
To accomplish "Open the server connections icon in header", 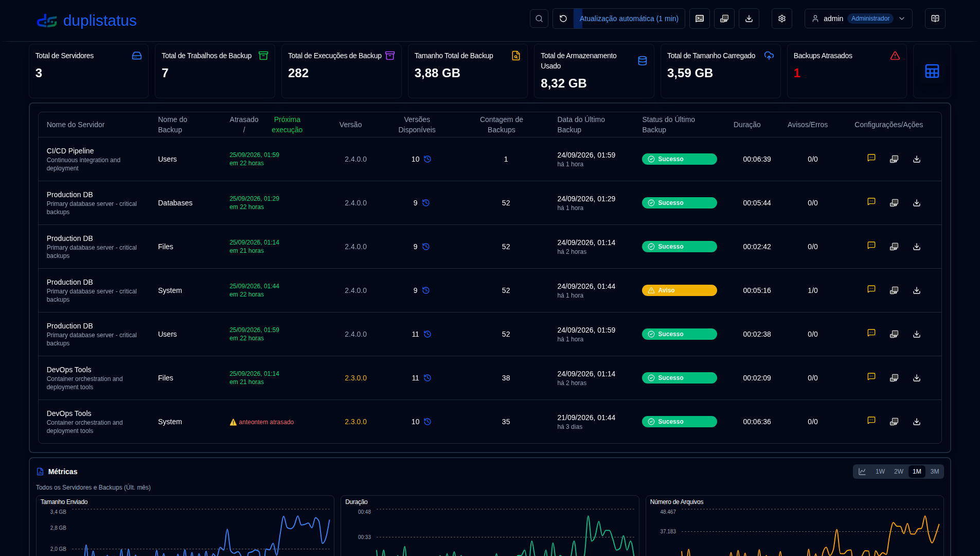I will [x=724, y=19].
